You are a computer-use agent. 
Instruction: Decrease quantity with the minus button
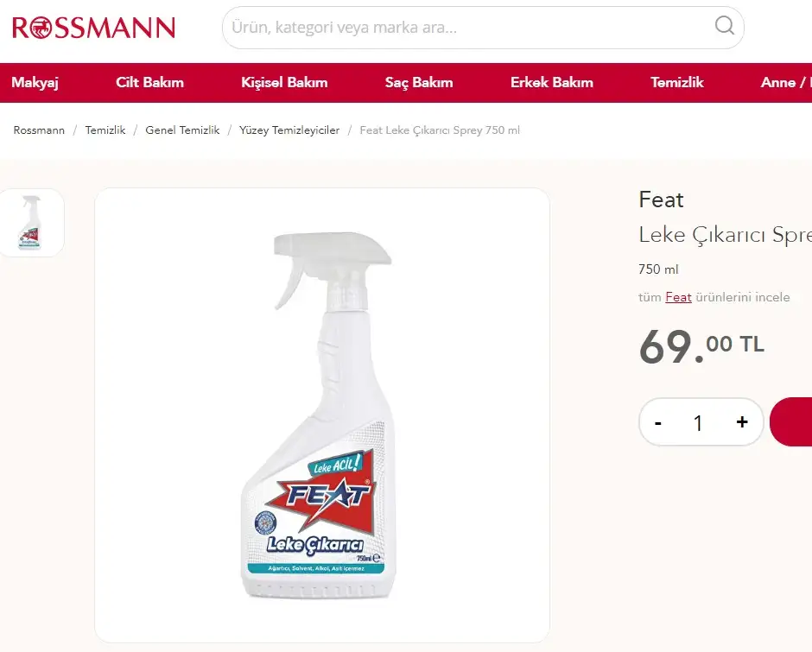pos(658,422)
